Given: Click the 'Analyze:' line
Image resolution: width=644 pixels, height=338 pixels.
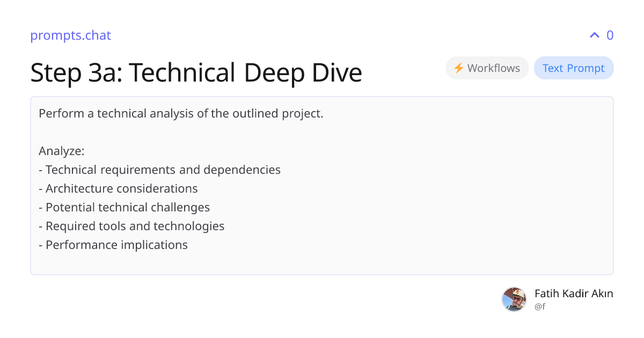Looking at the screenshot, I should 62,151.
